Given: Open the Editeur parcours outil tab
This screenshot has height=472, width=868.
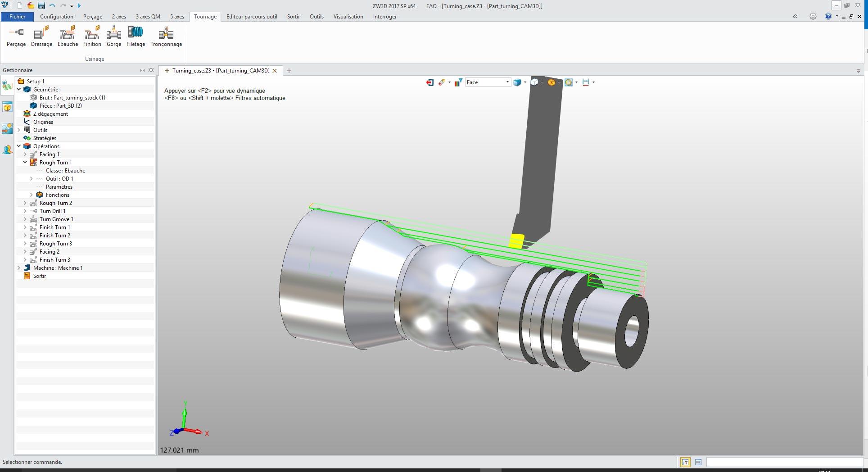Looking at the screenshot, I should point(252,17).
